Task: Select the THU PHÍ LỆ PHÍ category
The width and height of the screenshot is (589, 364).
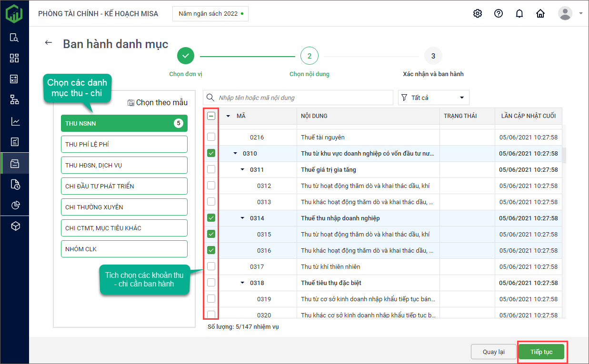Action: tap(124, 144)
